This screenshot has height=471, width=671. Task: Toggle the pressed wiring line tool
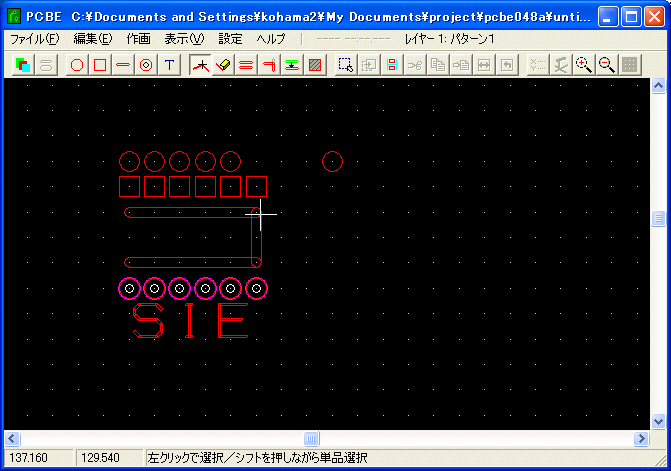pyautogui.click(x=201, y=65)
